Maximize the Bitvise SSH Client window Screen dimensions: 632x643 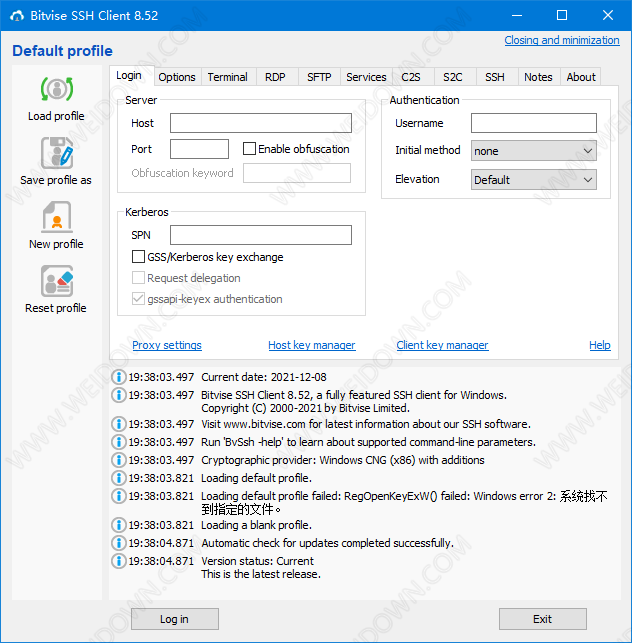(562, 16)
